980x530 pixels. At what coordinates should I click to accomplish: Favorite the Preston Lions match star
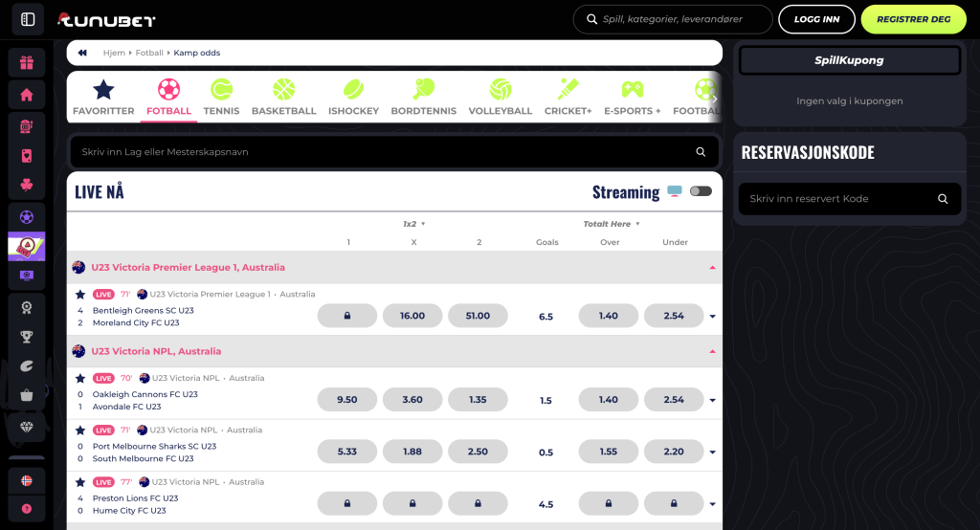pyautogui.click(x=80, y=482)
